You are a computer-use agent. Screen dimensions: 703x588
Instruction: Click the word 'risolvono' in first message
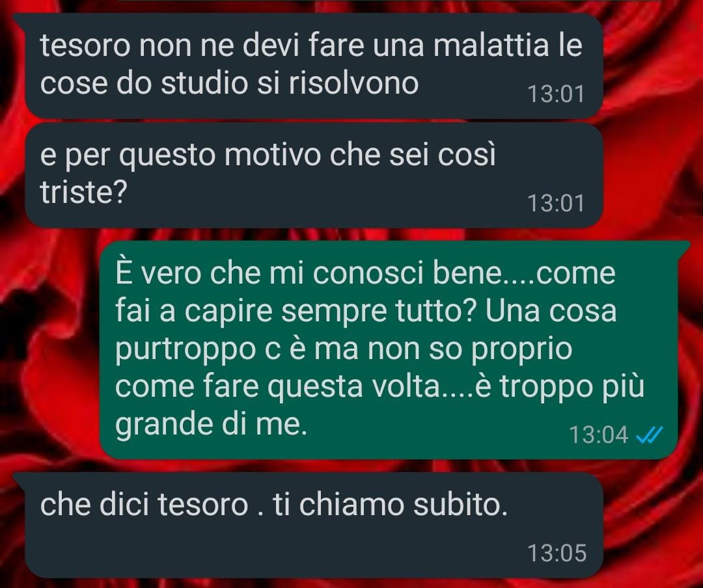(353, 83)
